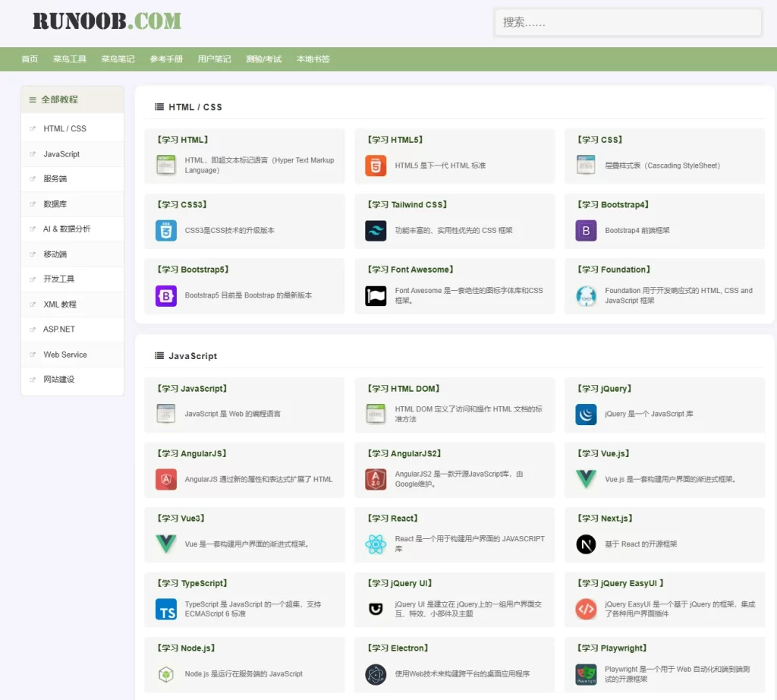Click the HTML5 orange shield icon
Viewport: 777px width, 700px height.
[x=376, y=166]
